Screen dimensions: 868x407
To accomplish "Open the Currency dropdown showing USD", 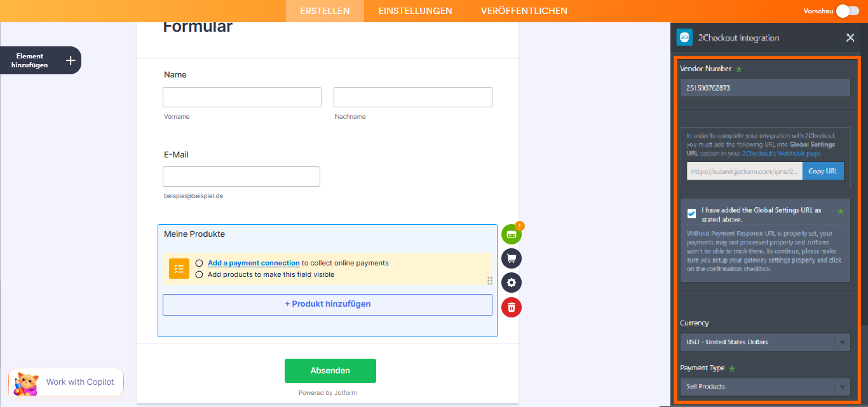I will point(765,342).
